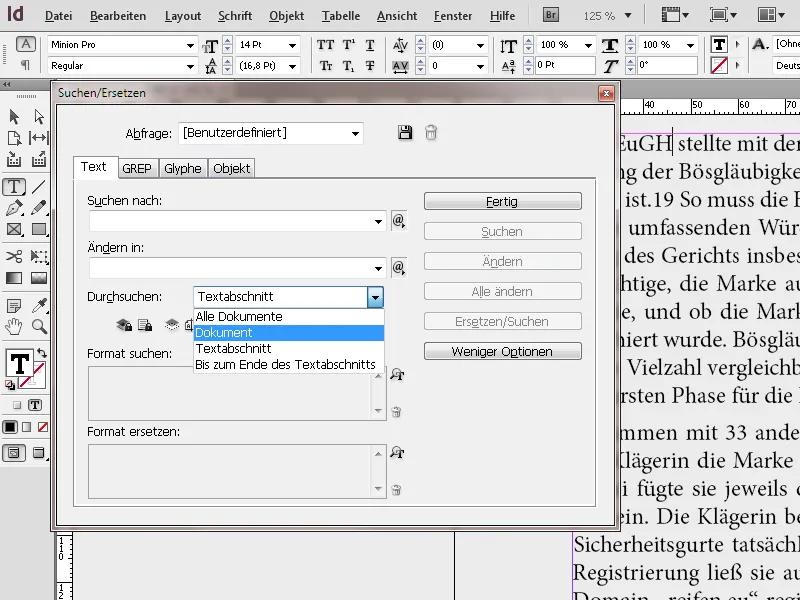Delete the query via the trash icon

tap(431, 132)
